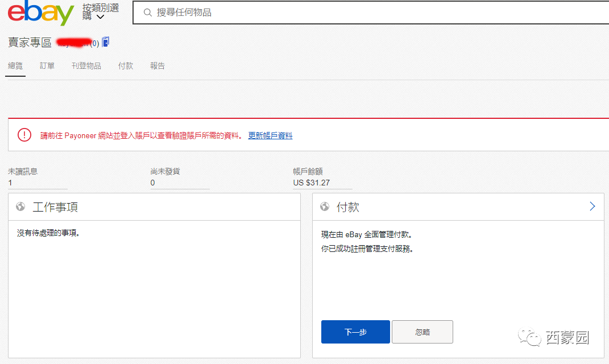This screenshot has height=364, width=609.
Task: Click the 尚未發貨 label
Action: pos(165,171)
